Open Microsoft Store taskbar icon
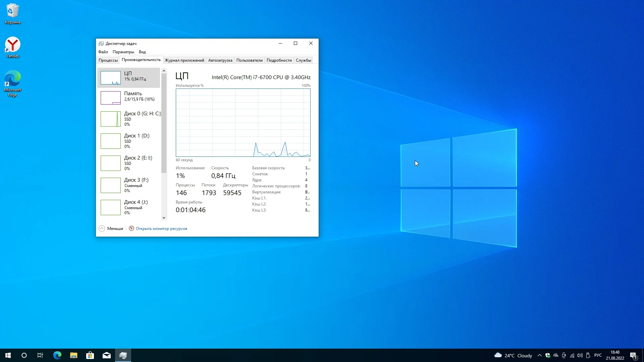Viewport: 644px width, 362px height. [90, 355]
